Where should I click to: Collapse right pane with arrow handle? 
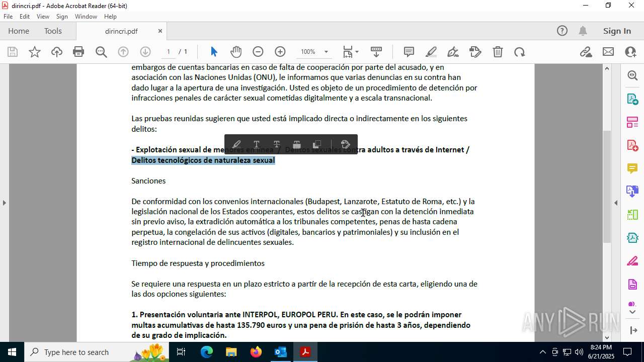(616, 203)
